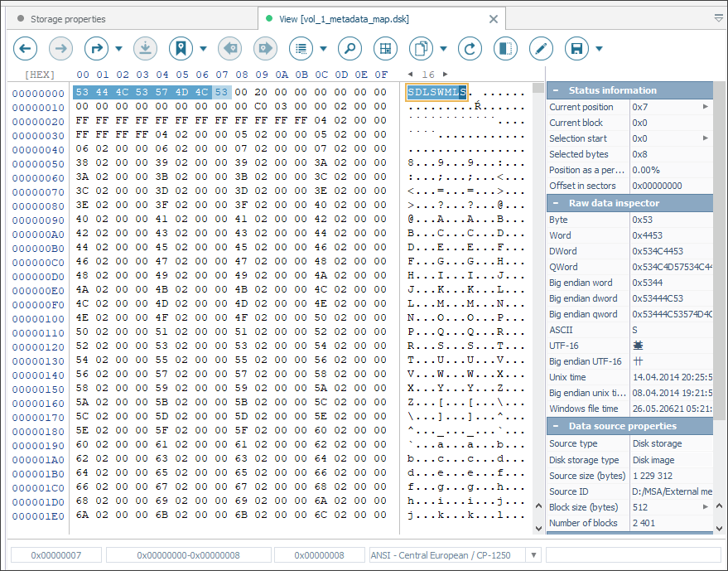The width and height of the screenshot is (728, 571).
Task: Toggle the side panel view icon
Action: coord(505,49)
